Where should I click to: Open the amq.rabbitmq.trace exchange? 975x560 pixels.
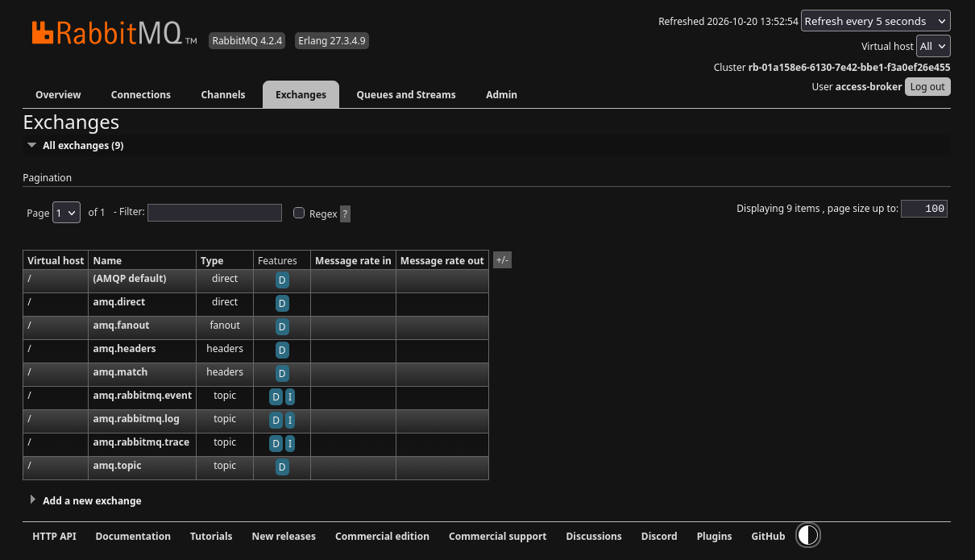coord(141,442)
